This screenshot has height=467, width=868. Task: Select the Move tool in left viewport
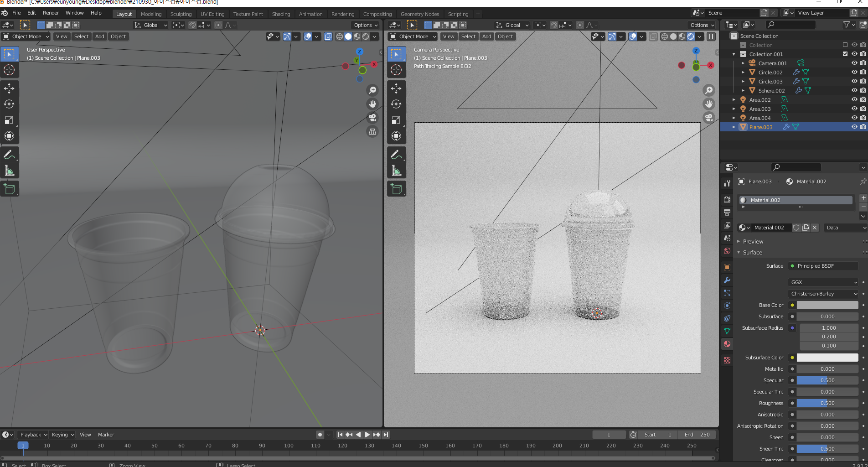pos(9,88)
